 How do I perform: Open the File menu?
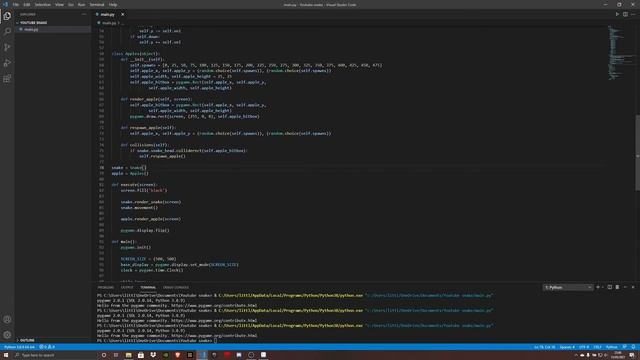point(16,4)
